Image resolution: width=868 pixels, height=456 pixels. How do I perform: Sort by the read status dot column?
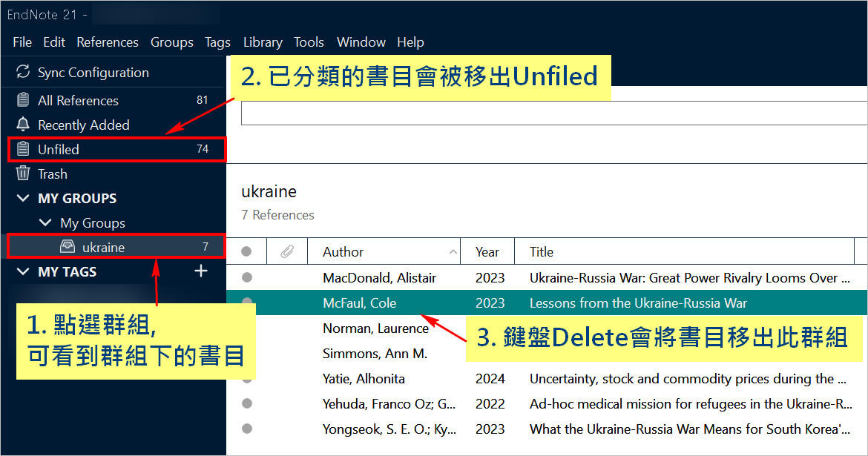click(246, 252)
